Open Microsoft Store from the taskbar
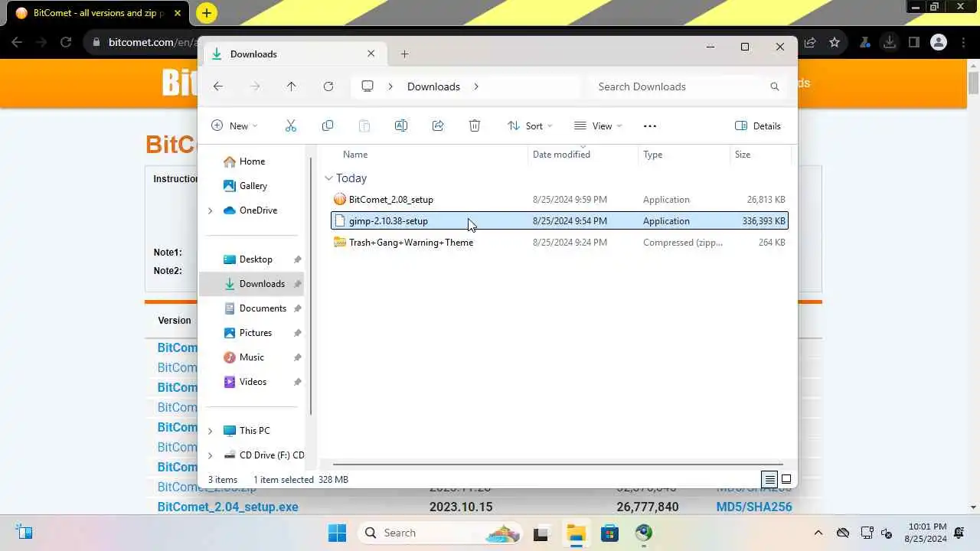 tap(609, 533)
